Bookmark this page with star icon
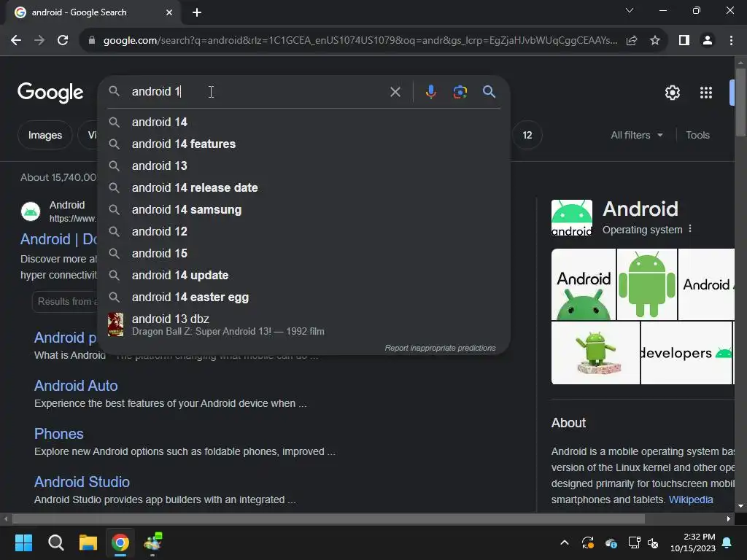The width and height of the screenshot is (747, 560). (x=655, y=41)
